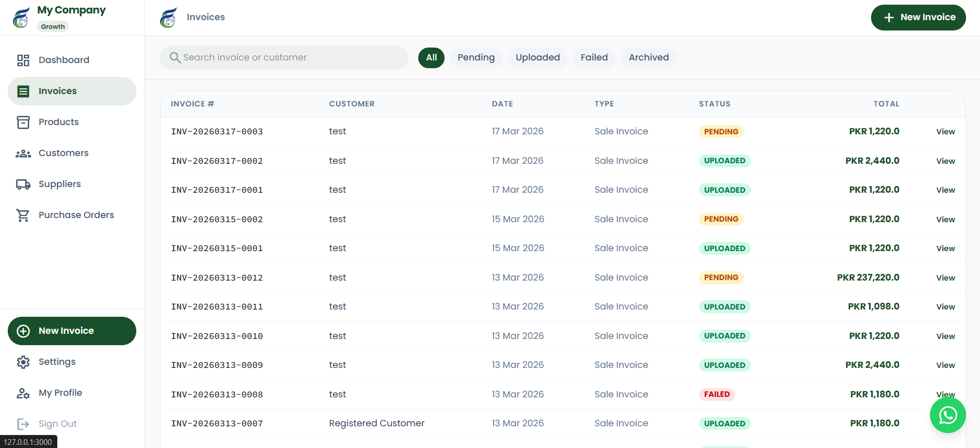980x448 pixels.
Task: Click the My Profile person icon
Action: (23, 393)
